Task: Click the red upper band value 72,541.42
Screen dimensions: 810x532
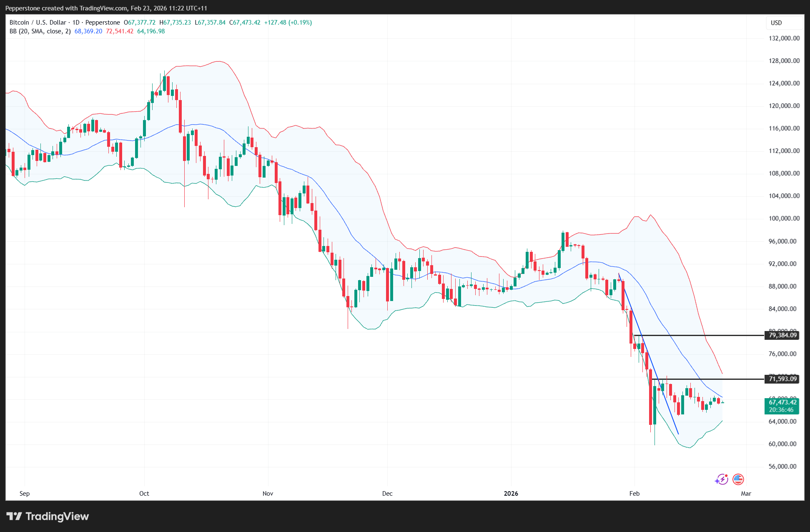Action: [120, 31]
